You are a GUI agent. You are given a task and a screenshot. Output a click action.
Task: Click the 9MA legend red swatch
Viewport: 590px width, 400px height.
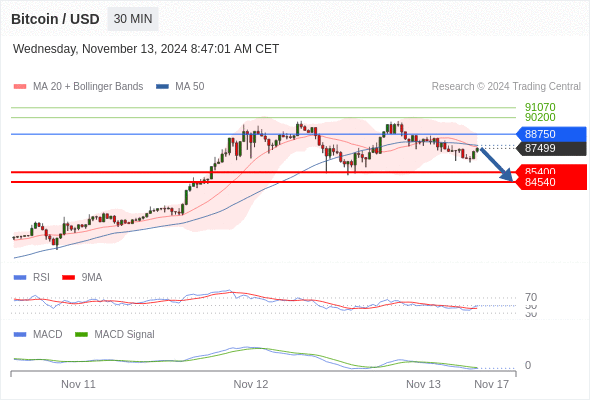pyautogui.click(x=68, y=277)
